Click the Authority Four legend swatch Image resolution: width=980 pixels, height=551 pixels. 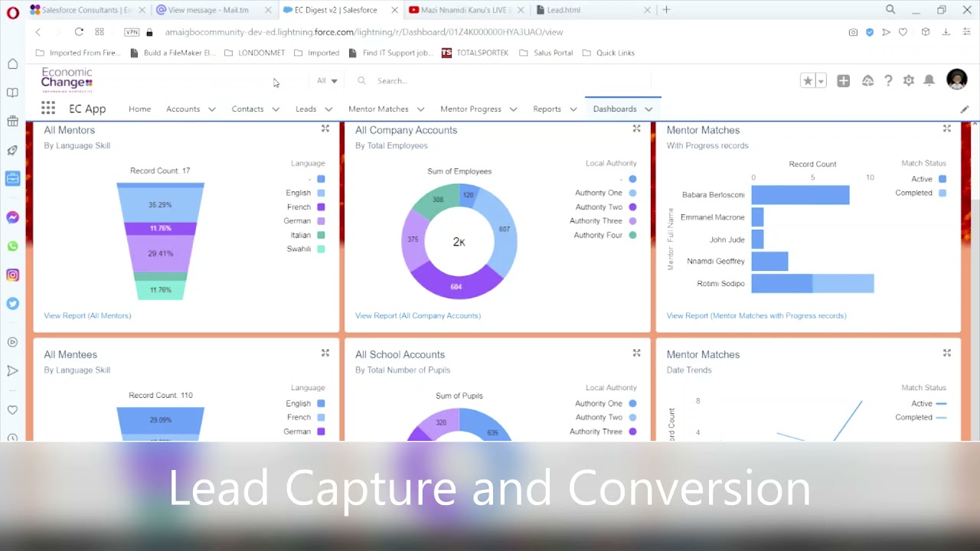coord(632,236)
